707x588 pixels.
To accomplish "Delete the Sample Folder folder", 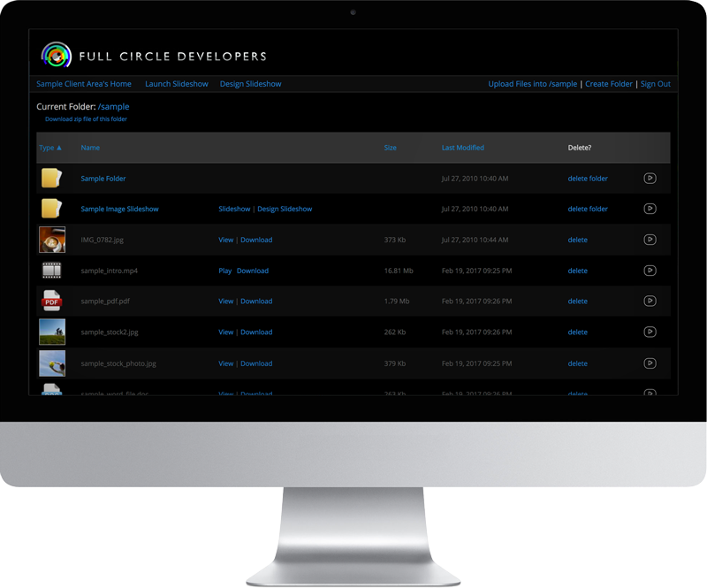I will tap(588, 179).
